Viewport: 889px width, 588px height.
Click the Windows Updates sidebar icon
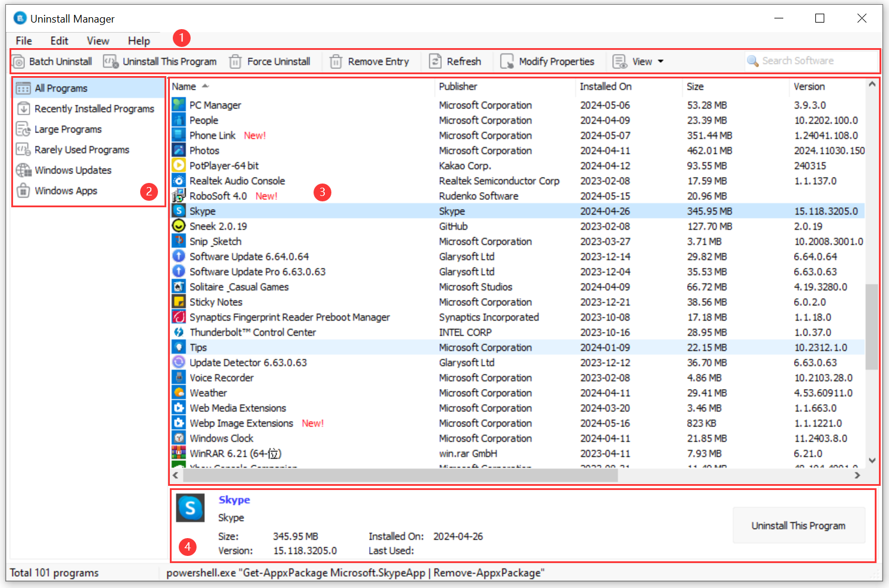[x=23, y=170]
